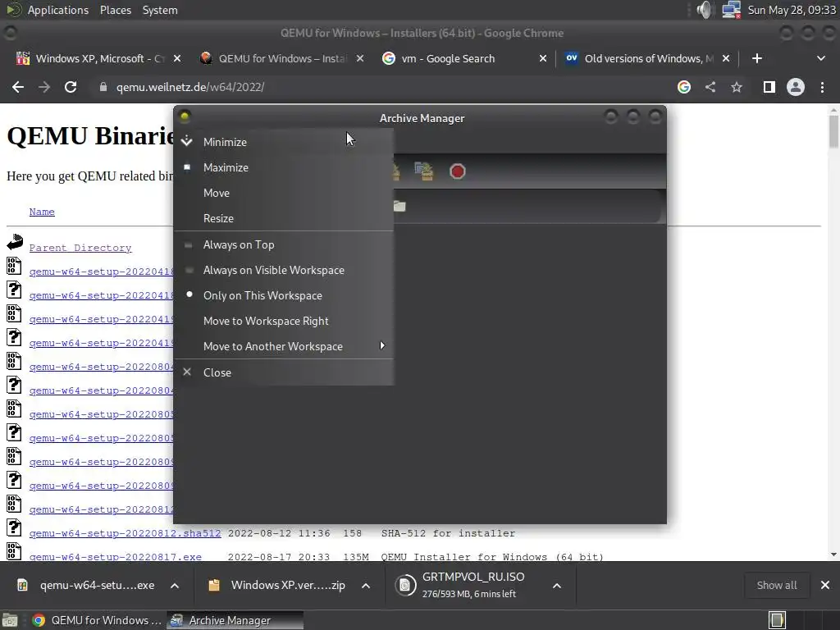Click the Windows XP.ver.....zip download item
The height and width of the screenshot is (630, 840).
tap(278, 585)
